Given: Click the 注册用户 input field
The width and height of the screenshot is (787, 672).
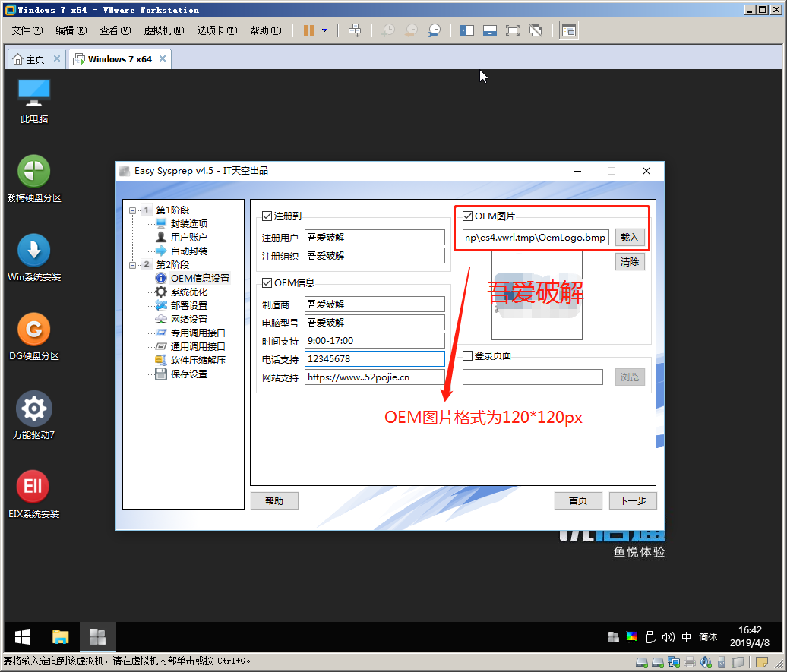Looking at the screenshot, I should pyautogui.click(x=375, y=238).
